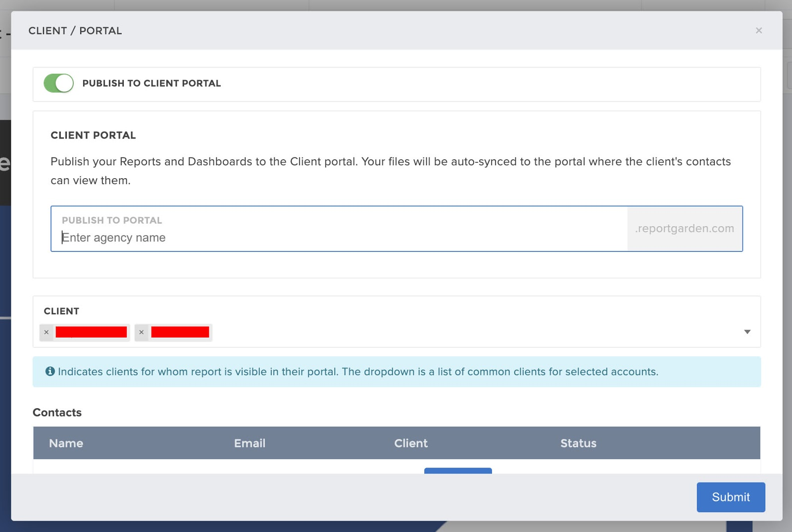The height and width of the screenshot is (532, 792).
Task: Click the Email column header
Action: click(x=249, y=443)
